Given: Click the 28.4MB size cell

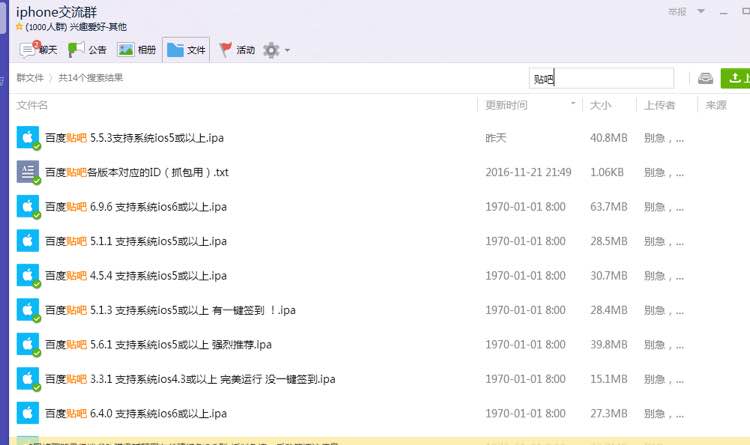Looking at the screenshot, I should click(x=608, y=310).
